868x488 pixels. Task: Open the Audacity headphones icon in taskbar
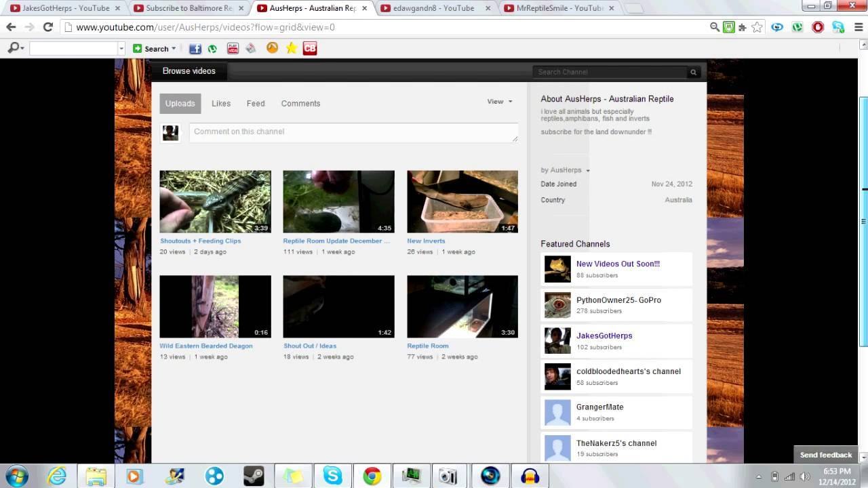tap(529, 476)
